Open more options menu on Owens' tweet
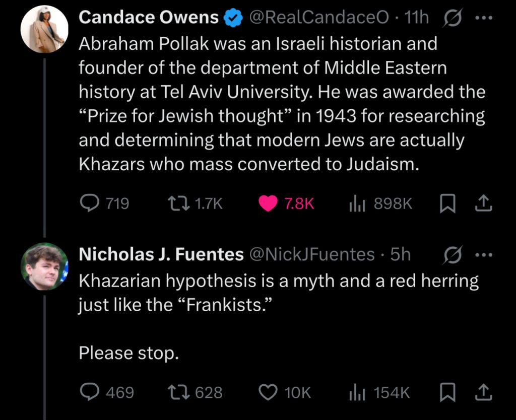The image size is (516, 420). 484,18
